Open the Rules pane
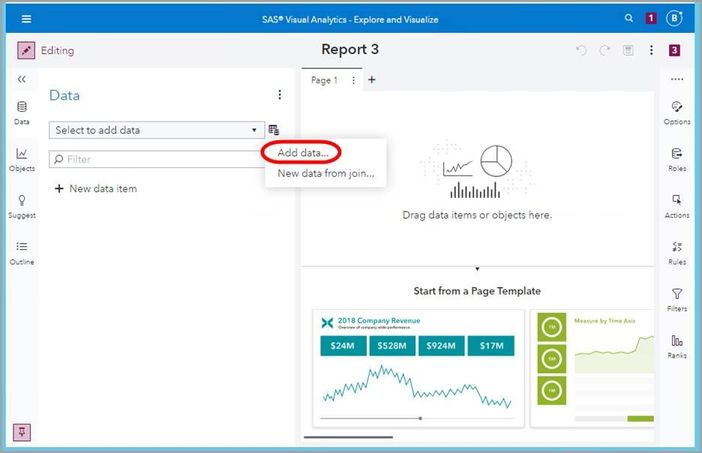This screenshot has height=453, width=702. (x=677, y=253)
